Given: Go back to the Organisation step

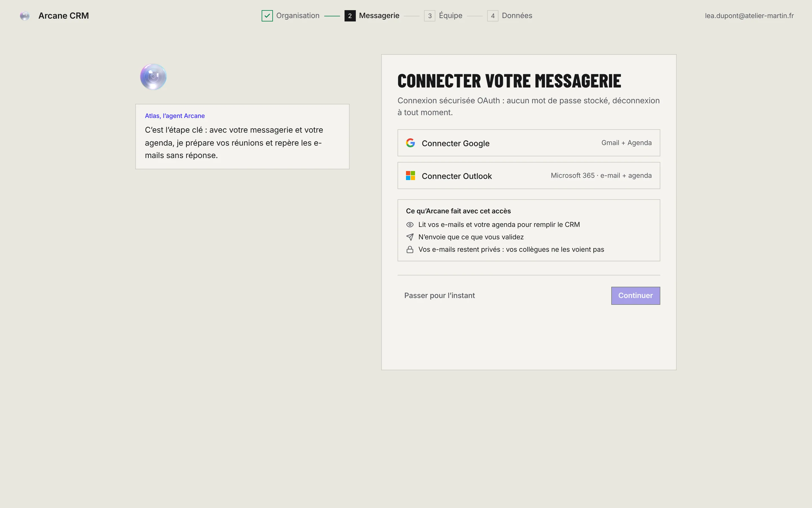Looking at the screenshot, I should click(291, 16).
